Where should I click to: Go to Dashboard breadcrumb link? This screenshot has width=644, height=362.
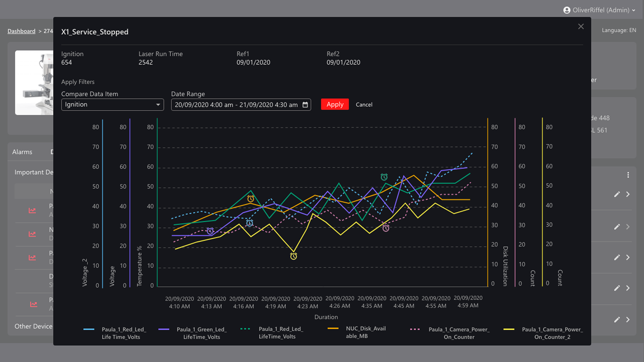(x=21, y=31)
